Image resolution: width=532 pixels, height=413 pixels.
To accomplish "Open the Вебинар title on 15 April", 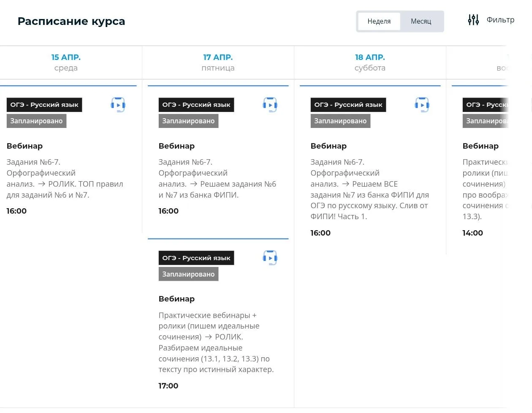I will (24, 146).
